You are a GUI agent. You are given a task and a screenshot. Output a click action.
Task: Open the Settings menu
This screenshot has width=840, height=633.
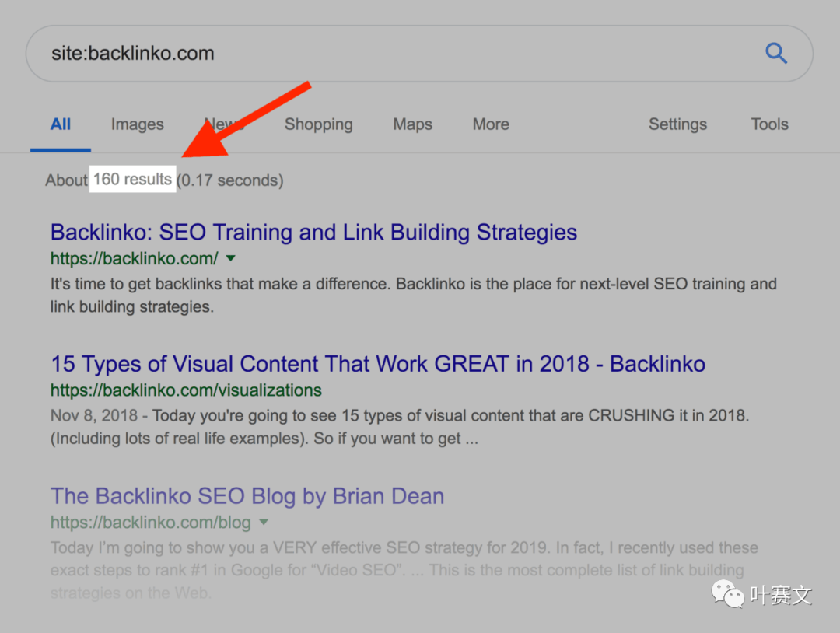click(677, 124)
